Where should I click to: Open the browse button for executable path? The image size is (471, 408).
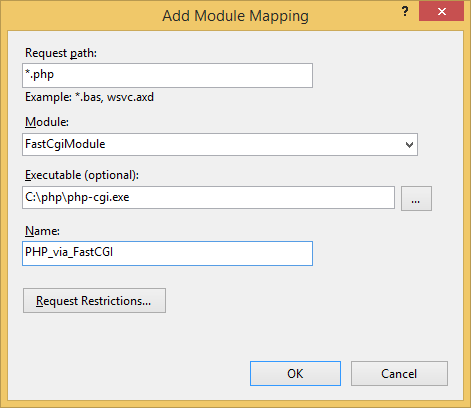[416, 199]
